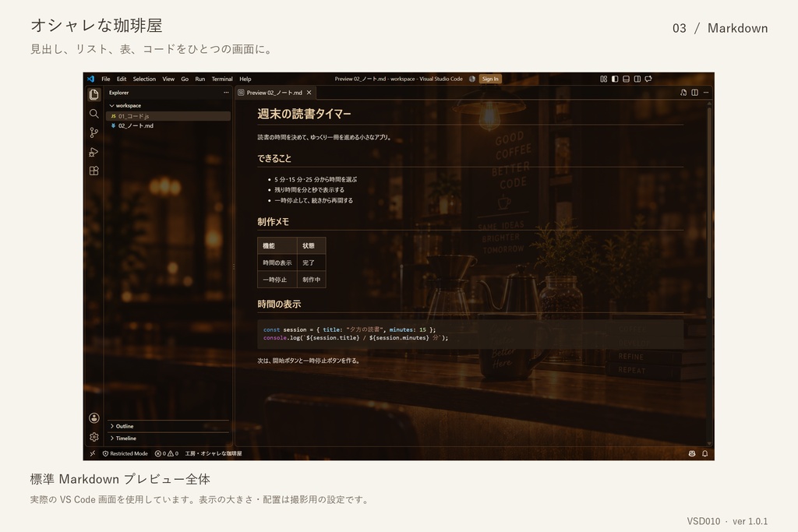Click the table cell 一時停止
The width and height of the screenshot is (798, 532).
[x=277, y=280]
